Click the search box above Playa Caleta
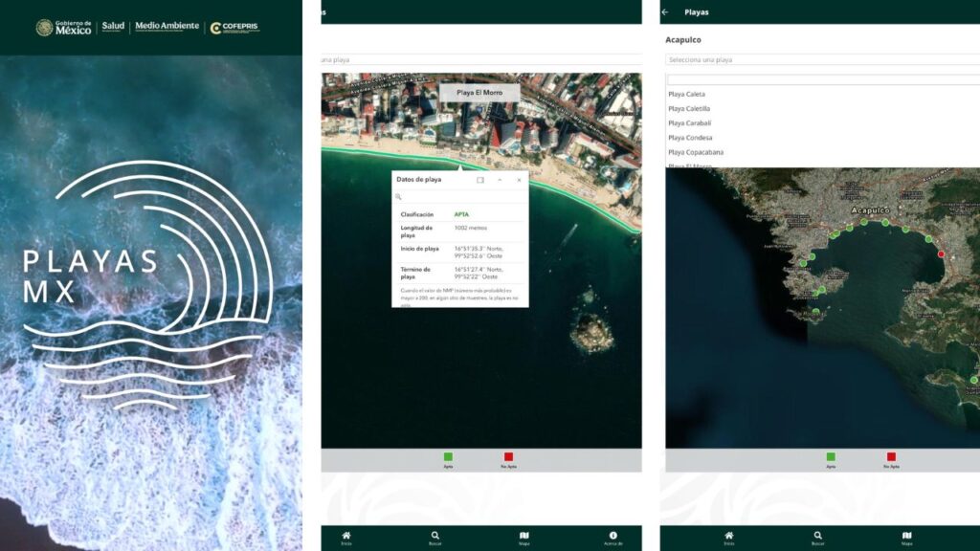The width and height of the screenshot is (980, 551). pos(824,80)
